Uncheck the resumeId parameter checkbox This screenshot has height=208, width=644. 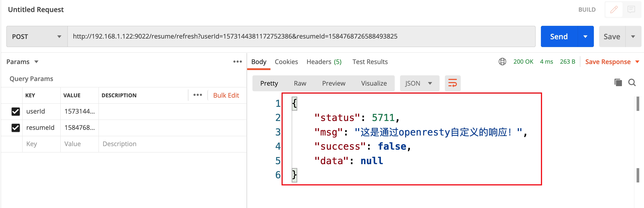16,128
